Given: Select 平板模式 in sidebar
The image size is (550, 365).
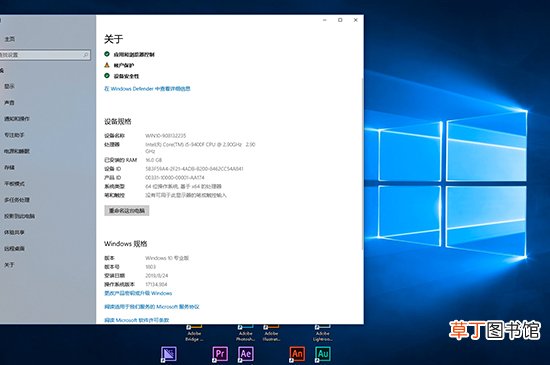Looking at the screenshot, I should [x=14, y=183].
